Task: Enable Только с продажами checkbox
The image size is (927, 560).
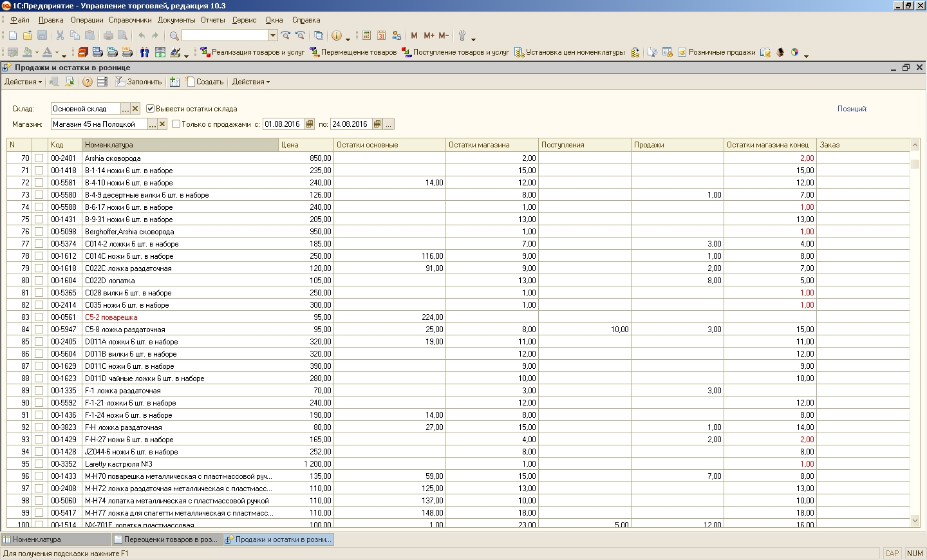Action: (176, 124)
